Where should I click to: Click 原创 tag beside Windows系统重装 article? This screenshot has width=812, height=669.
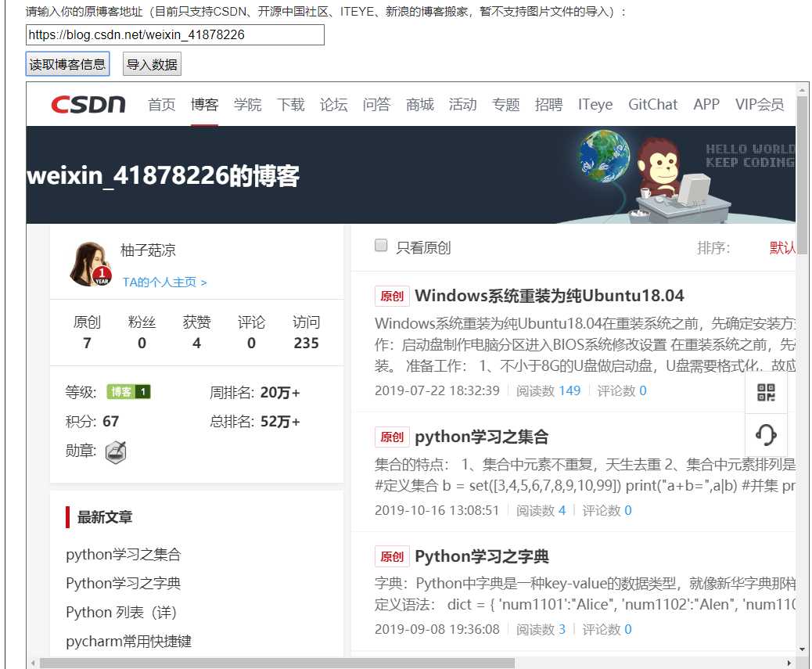click(x=392, y=297)
